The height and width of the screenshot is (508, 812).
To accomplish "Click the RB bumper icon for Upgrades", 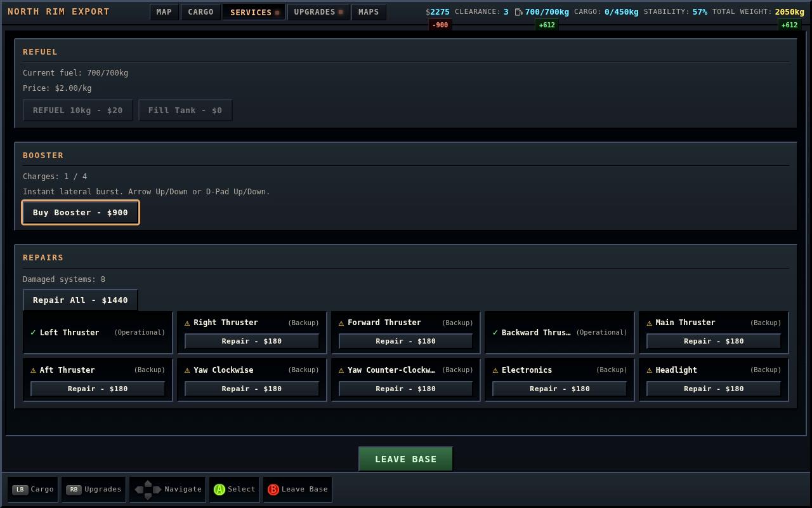I will point(74,490).
